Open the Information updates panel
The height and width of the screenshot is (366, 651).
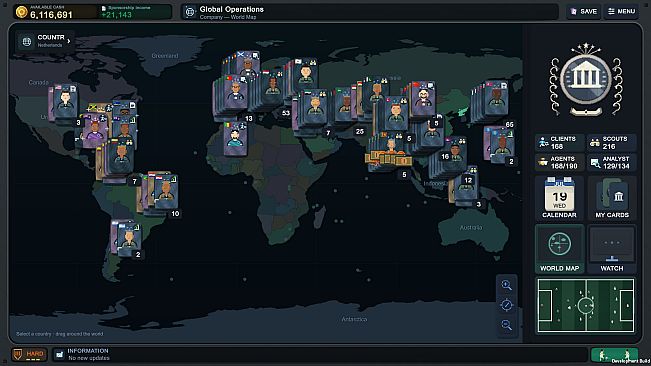(x=320, y=354)
